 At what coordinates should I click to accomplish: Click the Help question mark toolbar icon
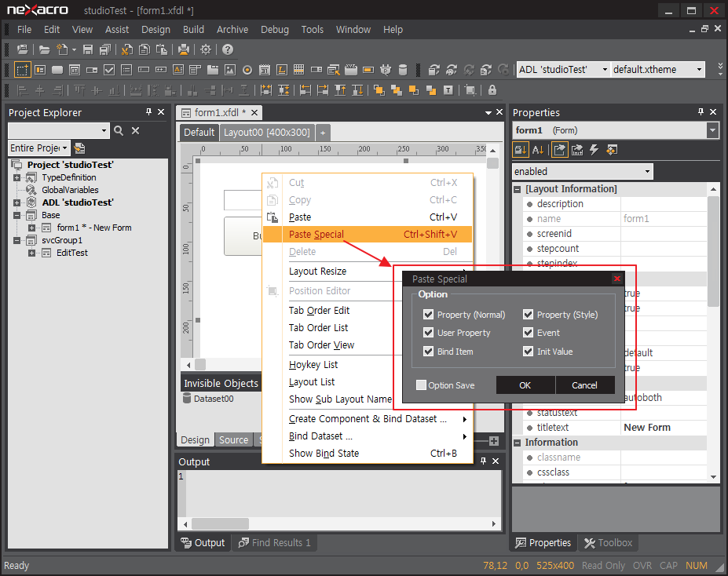(x=228, y=49)
